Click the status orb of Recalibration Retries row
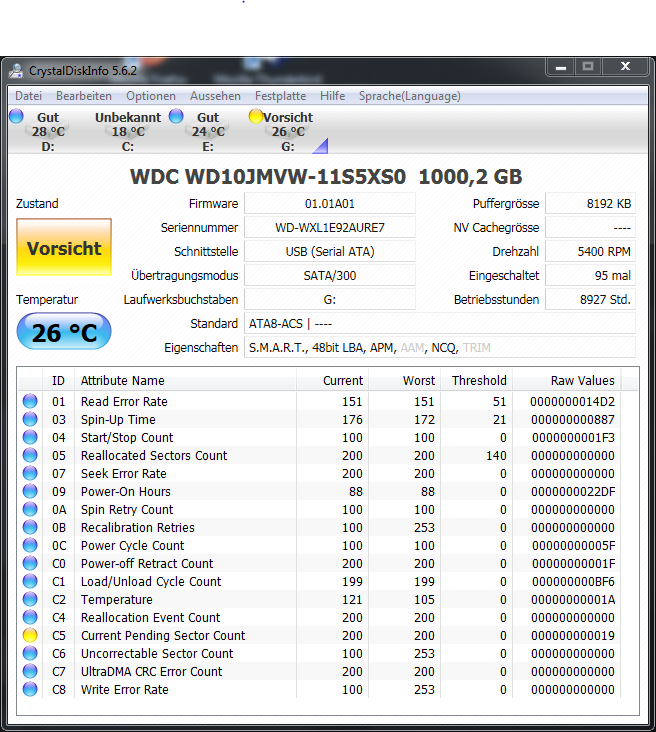The width and height of the screenshot is (656, 732). coord(30,527)
